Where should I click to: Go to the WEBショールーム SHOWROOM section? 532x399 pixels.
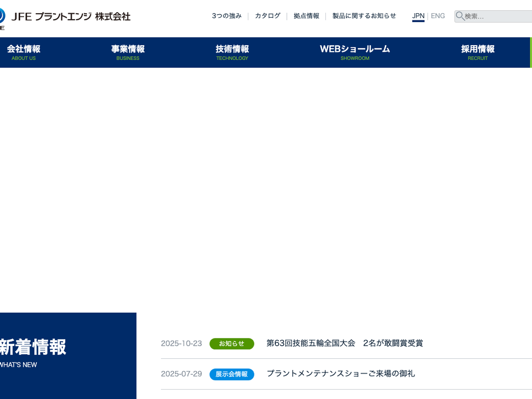[x=355, y=52]
